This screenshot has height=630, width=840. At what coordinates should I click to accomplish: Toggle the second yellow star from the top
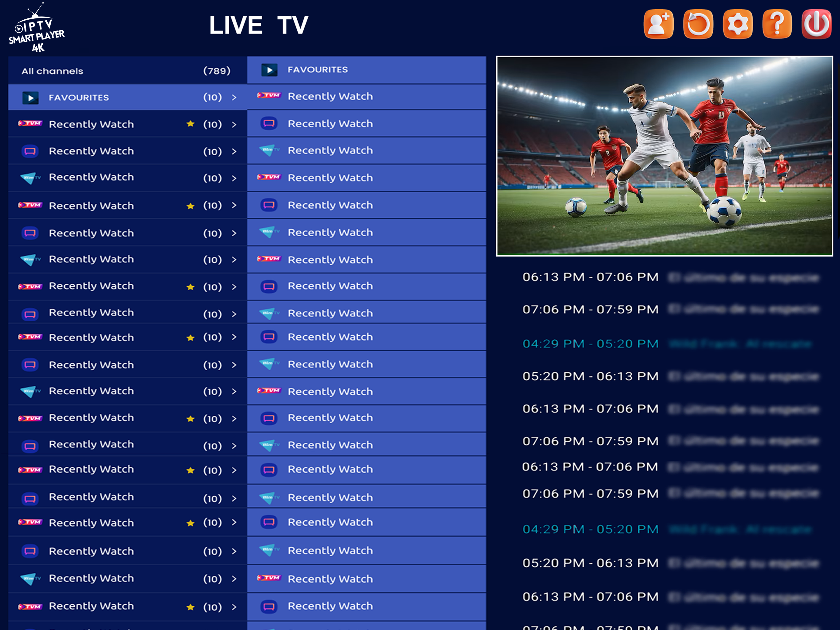point(191,206)
